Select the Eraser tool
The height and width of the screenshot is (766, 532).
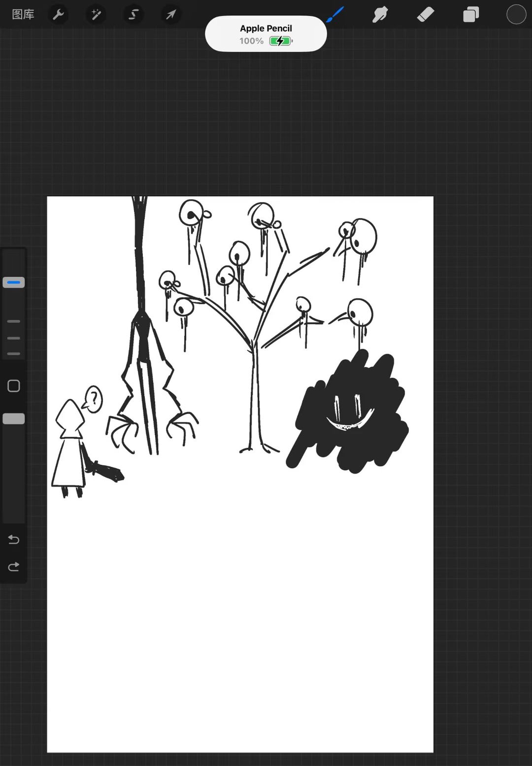[x=425, y=15]
